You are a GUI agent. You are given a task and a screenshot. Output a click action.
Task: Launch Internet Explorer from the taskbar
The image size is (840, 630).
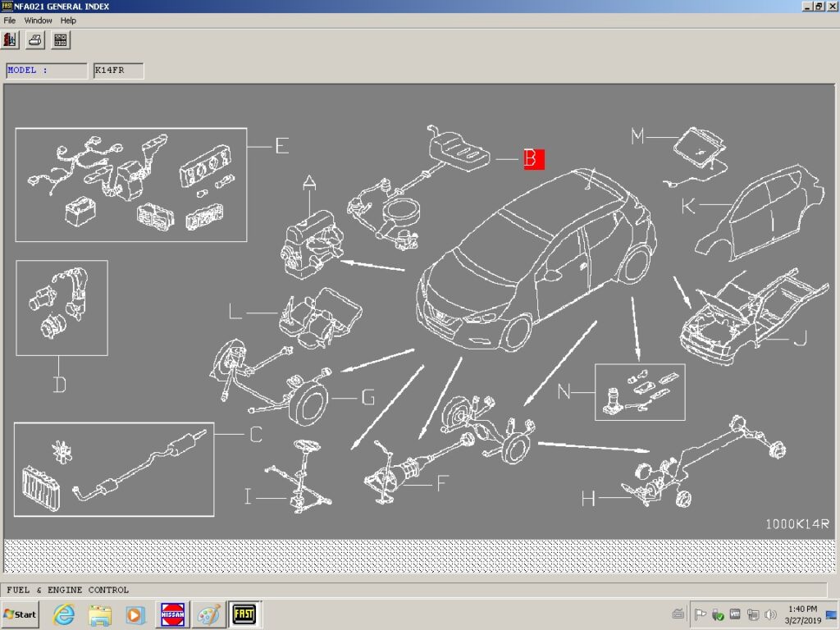63,614
